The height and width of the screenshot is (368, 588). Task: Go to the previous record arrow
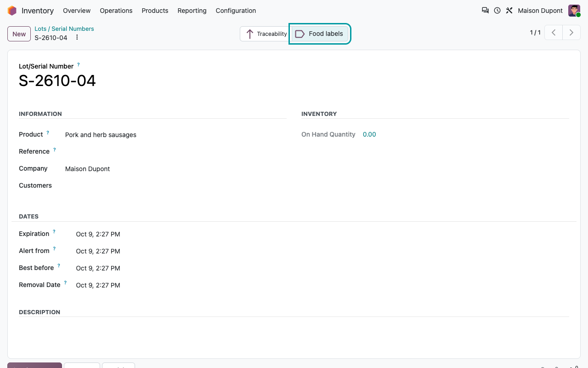[554, 33]
